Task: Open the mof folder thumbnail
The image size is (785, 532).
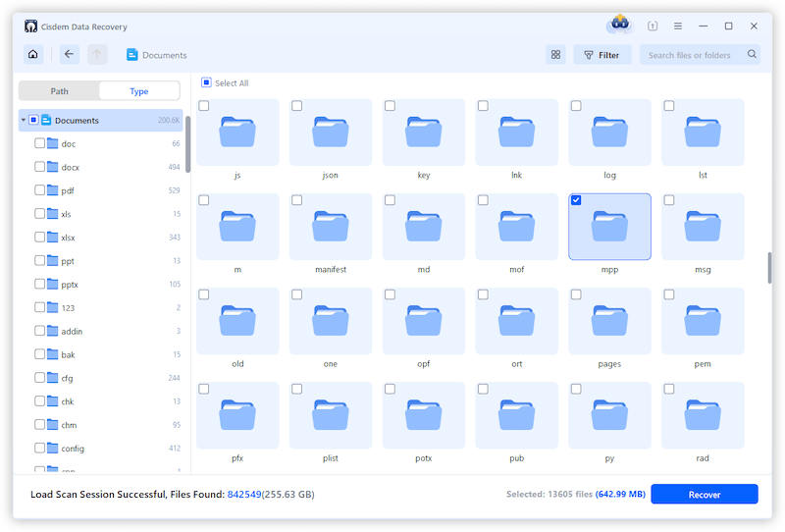Action: point(517,227)
